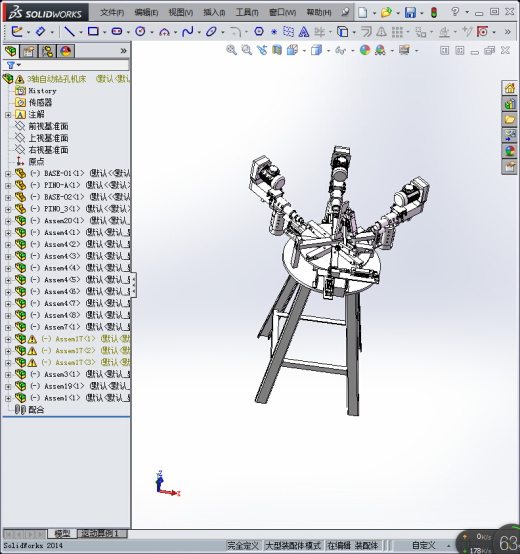Click the Section View icon
520x554 pixels.
point(277,50)
